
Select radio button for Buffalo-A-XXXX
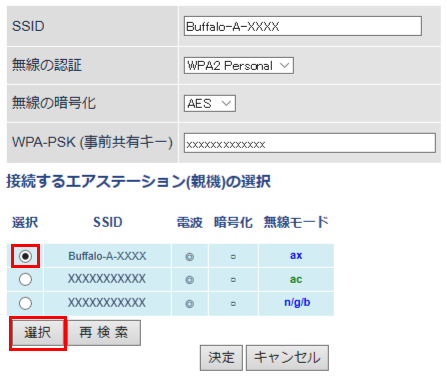click(x=26, y=256)
